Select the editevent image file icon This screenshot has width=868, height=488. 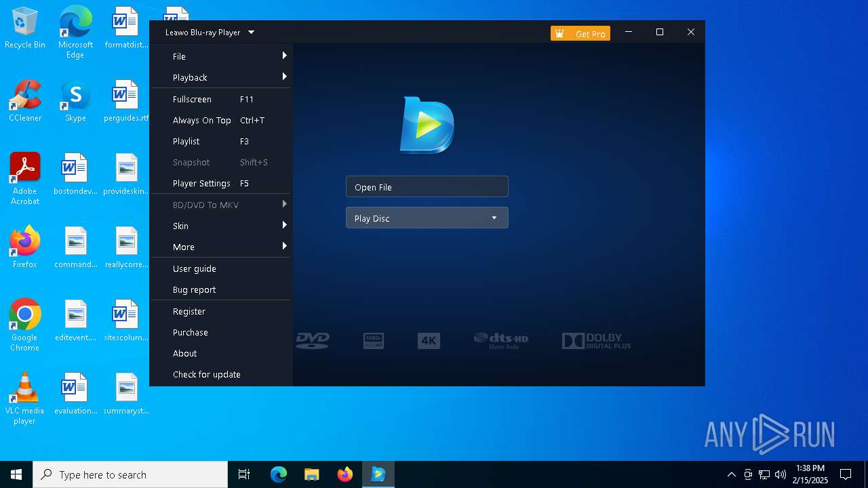(x=75, y=321)
